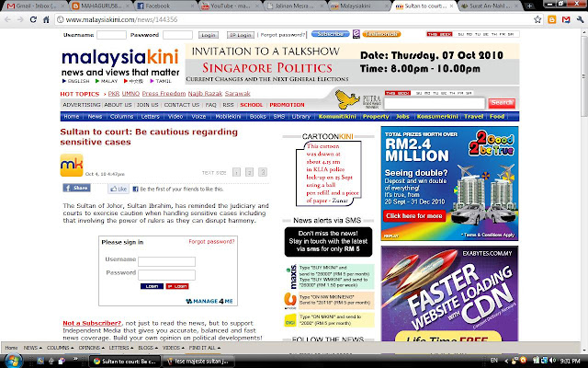The image size is (588, 368).
Task: Click the browser back arrow
Action: pyautogui.click(x=11, y=18)
